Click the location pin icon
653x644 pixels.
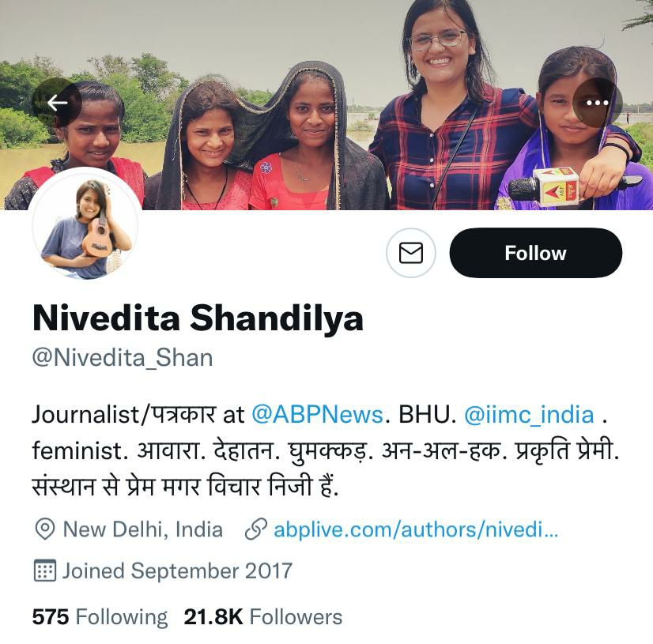44,529
